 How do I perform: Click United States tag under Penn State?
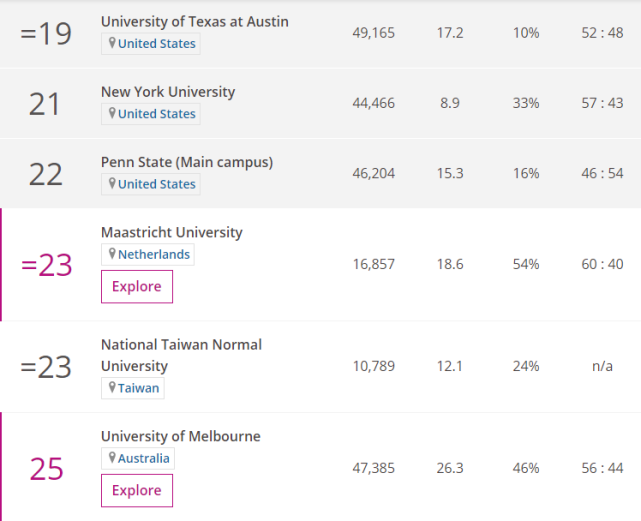click(156, 184)
